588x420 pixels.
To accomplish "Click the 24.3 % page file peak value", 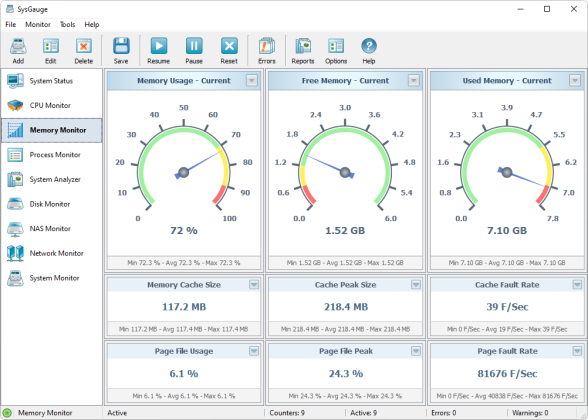I will coord(346,374).
